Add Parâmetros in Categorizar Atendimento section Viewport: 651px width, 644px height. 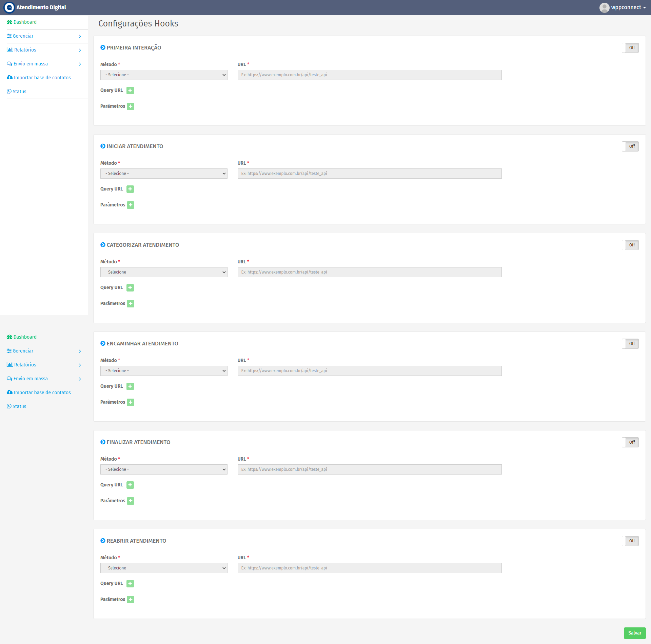click(x=131, y=304)
